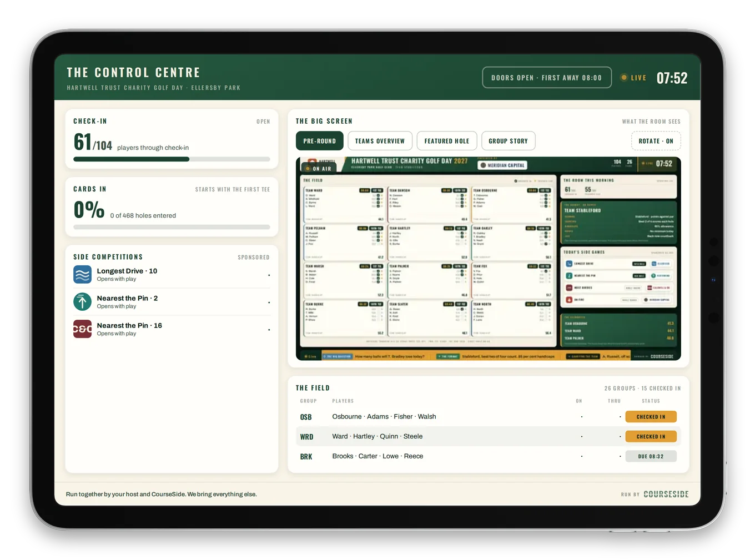Click the players "Ward · Hartley · Quinn · Steele"
755x560 pixels.
point(377,437)
